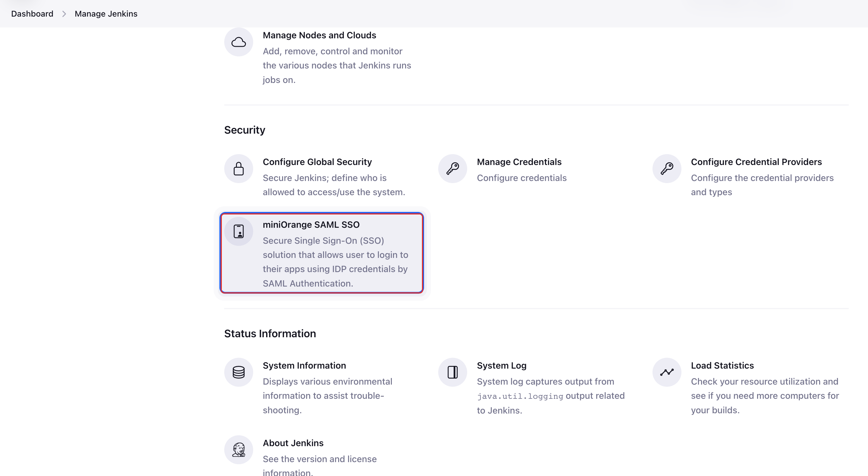Click the key icon beside Configure Credential Providers
Viewport: 868px width, 476px height.
coord(667,169)
